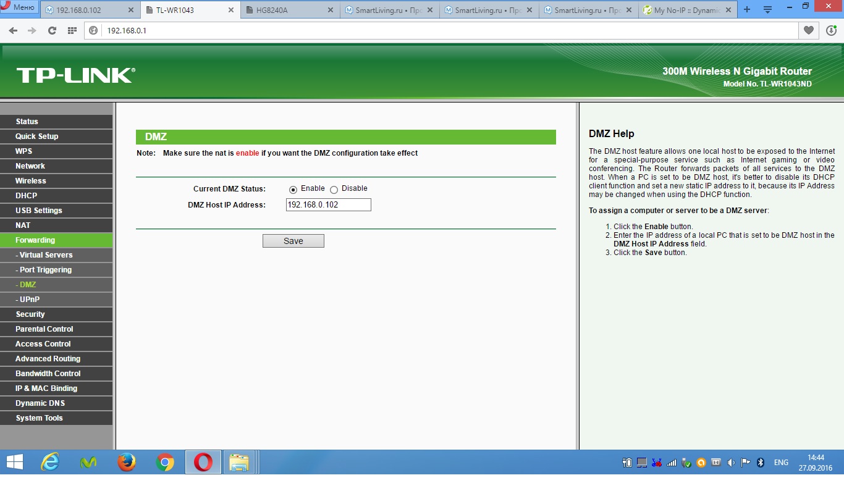
Task: Open the UPnP submenu
Action: (x=56, y=300)
